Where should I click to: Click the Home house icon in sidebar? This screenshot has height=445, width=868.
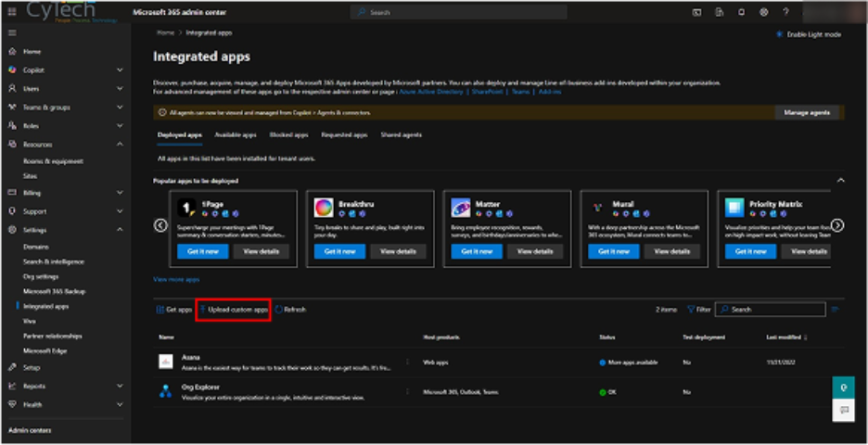tap(12, 52)
